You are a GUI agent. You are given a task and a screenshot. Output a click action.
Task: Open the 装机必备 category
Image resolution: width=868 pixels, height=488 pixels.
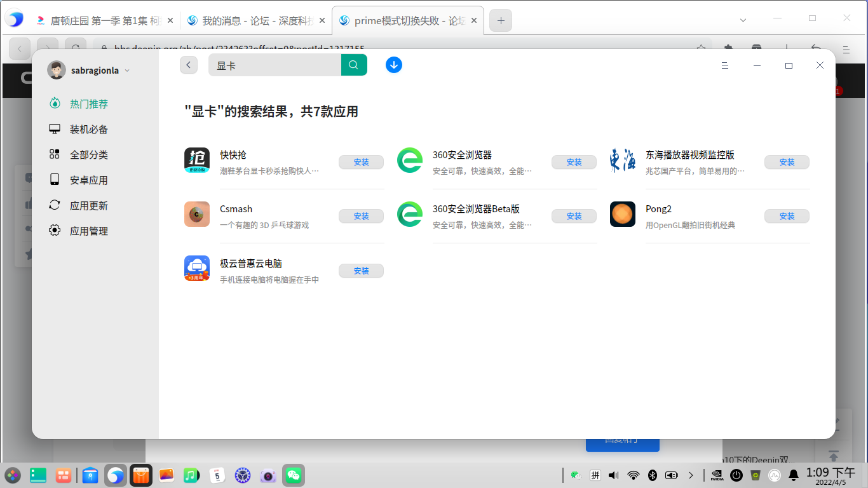pyautogui.click(x=79, y=130)
